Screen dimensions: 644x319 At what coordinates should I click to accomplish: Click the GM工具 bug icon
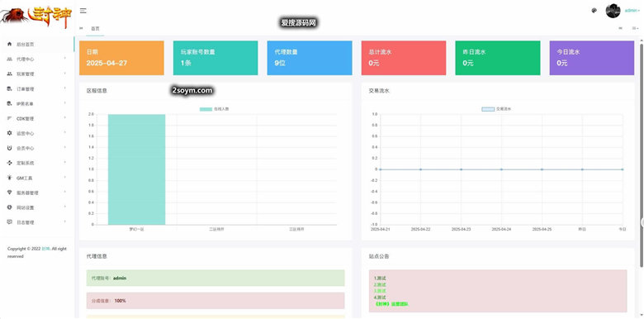(9, 178)
